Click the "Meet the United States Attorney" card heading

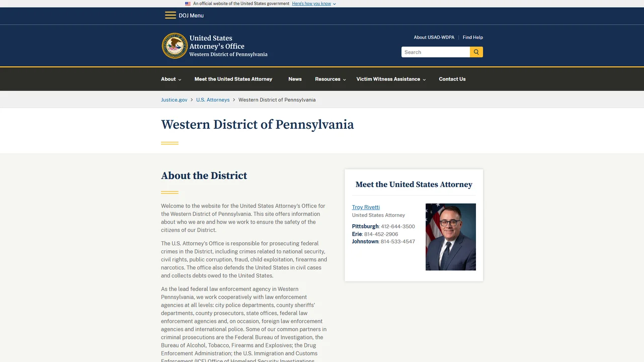[414, 185]
